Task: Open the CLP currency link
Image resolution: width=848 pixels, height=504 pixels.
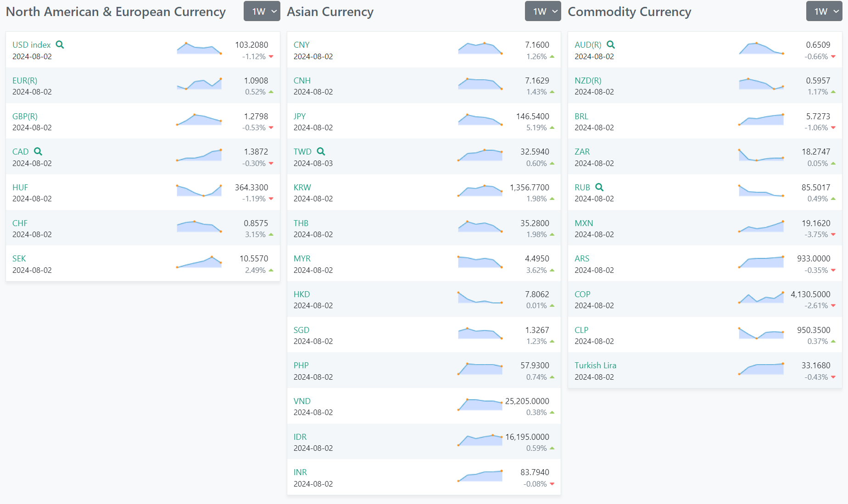Action: pos(581,330)
